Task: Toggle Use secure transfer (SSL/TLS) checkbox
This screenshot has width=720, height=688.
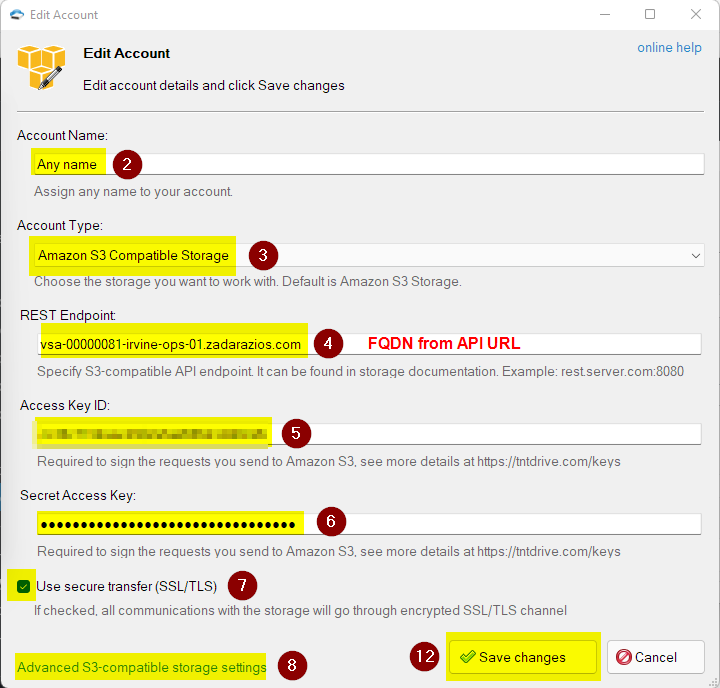Action: 23,586
